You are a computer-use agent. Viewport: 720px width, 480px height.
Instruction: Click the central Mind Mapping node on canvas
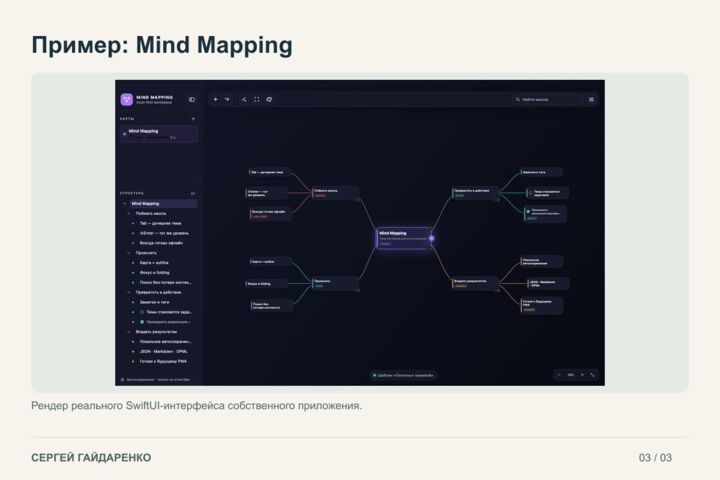[x=404, y=238]
